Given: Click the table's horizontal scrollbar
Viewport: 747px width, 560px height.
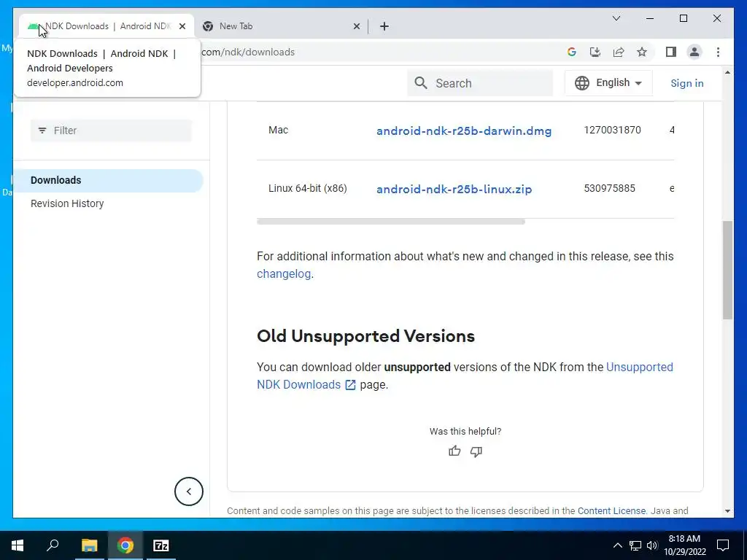Looking at the screenshot, I should pos(391,222).
